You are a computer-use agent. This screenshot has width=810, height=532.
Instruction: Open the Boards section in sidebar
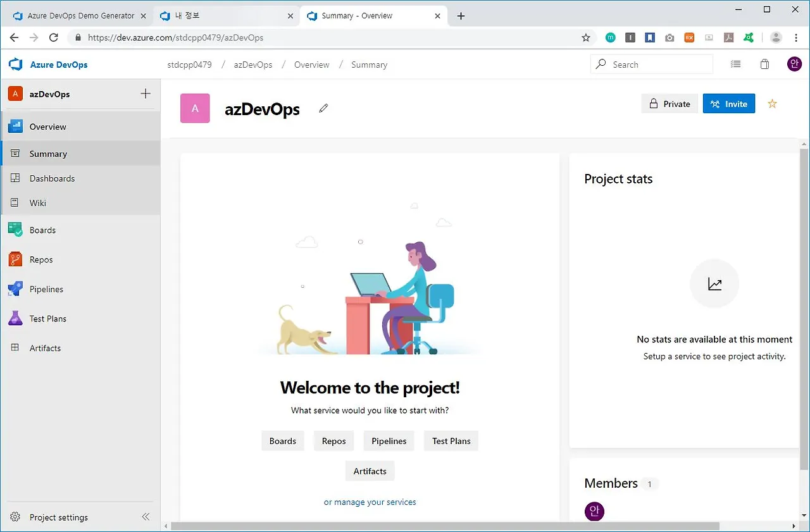pyautogui.click(x=42, y=230)
